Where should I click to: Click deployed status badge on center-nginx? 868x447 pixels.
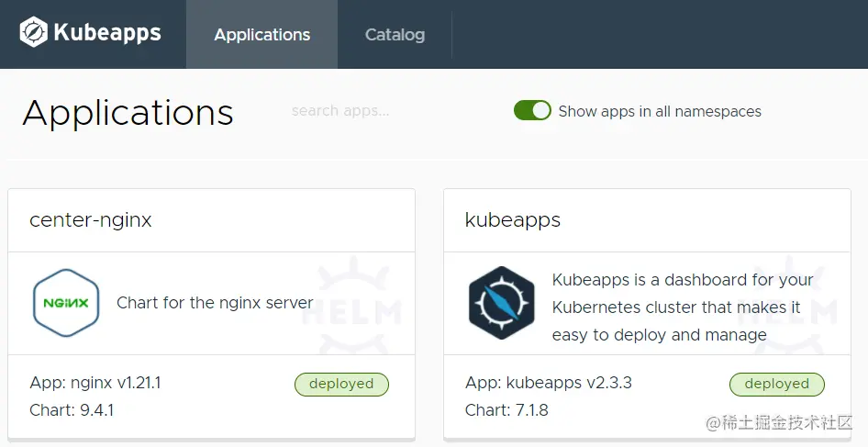(x=341, y=384)
